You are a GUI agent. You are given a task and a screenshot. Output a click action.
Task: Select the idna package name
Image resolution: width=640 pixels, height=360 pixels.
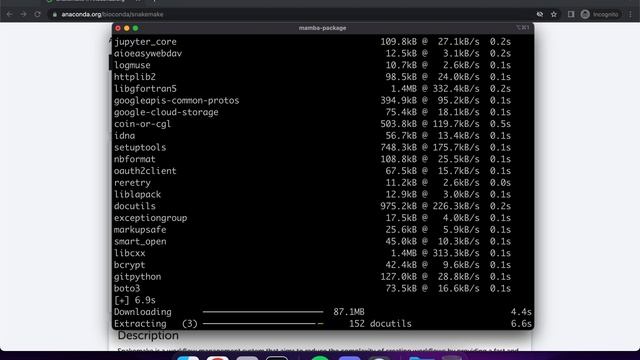point(124,136)
